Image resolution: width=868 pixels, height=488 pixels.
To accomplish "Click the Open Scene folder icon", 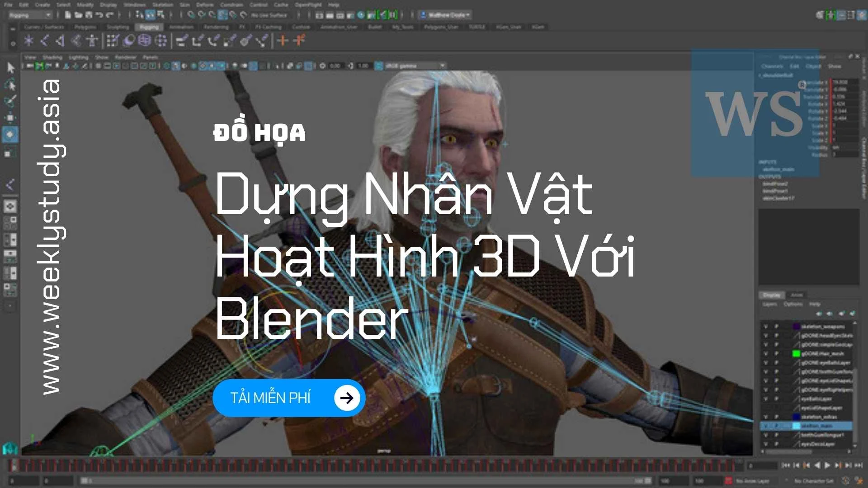I will point(78,15).
